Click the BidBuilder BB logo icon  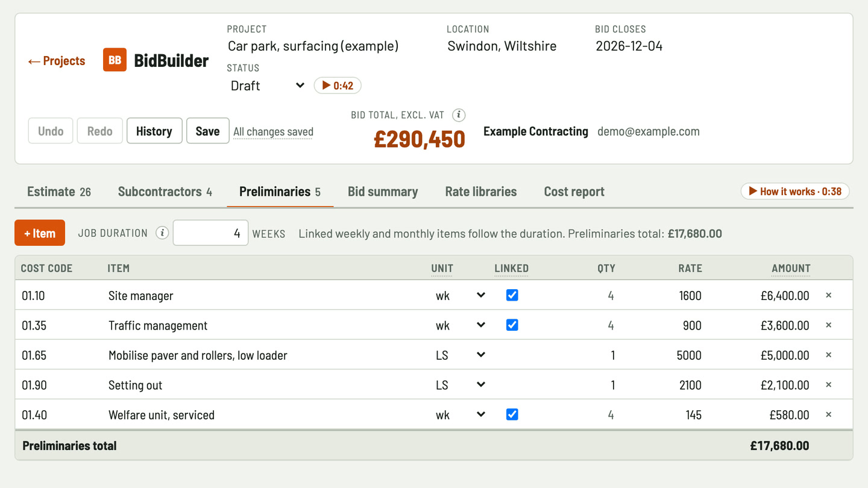pos(115,60)
